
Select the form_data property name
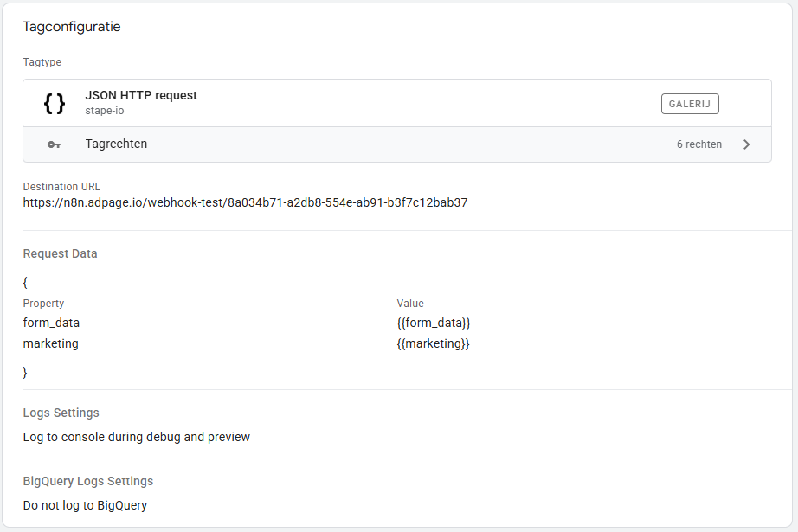click(x=51, y=323)
